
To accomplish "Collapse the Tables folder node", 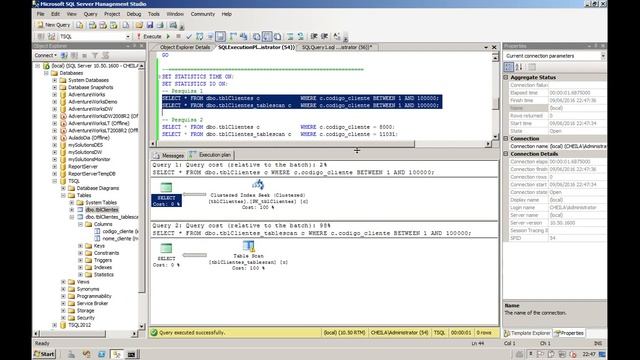I will (x=63, y=196).
